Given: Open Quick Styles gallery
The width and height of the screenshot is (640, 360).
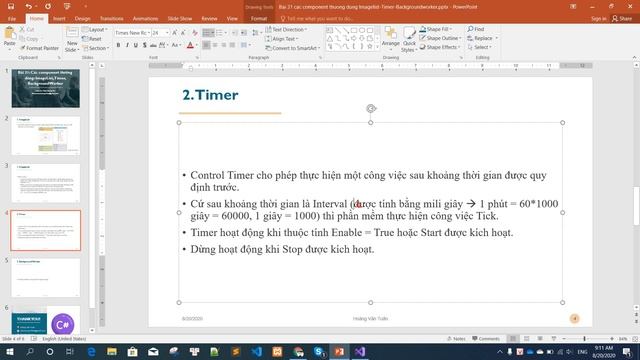Looking at the screenshot, I should [x=409, y=40].
